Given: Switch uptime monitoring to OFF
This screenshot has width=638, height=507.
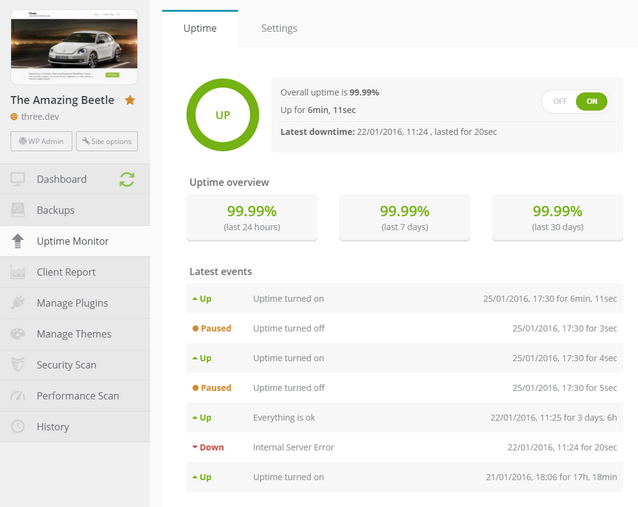Looking at the screenshot, I should coord(559,101).
